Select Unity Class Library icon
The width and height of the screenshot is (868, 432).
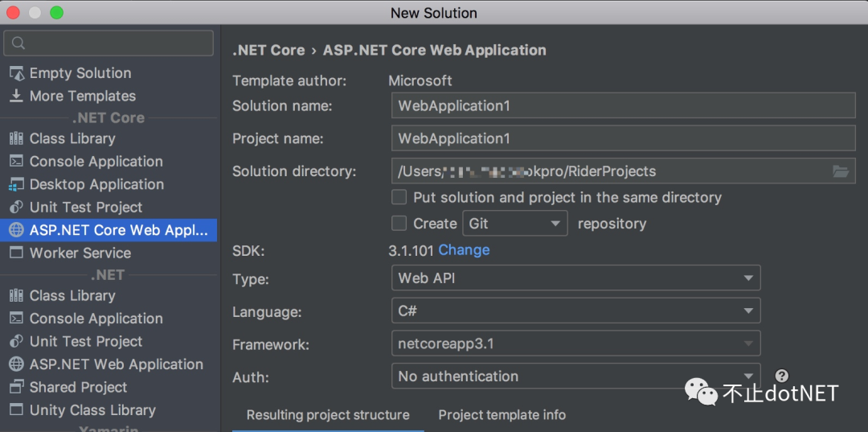coord(16,409)
